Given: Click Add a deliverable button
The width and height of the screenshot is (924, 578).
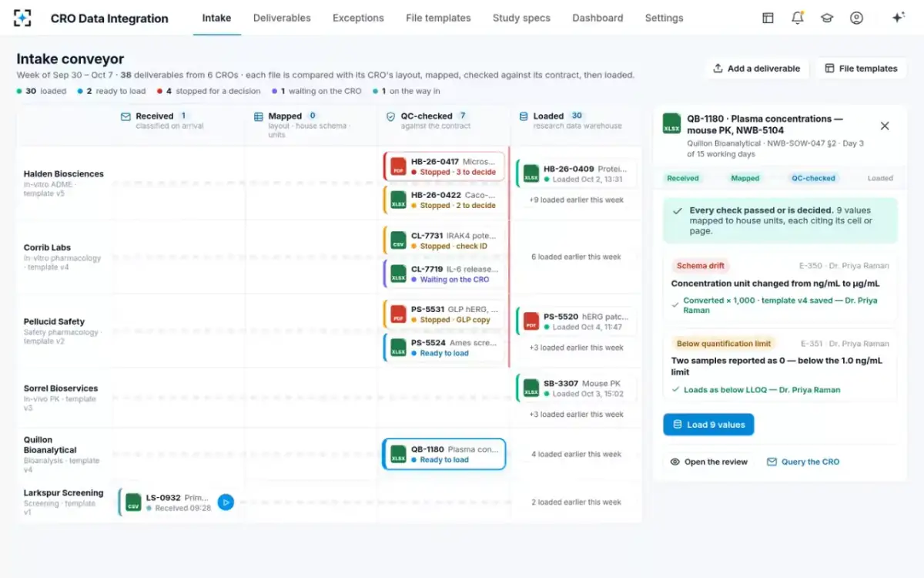Looking at the screenshot, I should (756, 69).
